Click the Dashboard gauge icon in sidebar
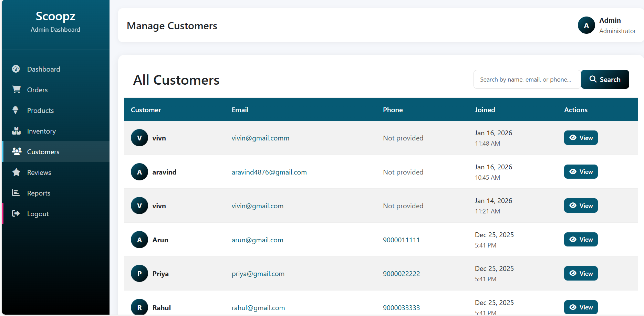The image size is (644, 316). (16, 69)
